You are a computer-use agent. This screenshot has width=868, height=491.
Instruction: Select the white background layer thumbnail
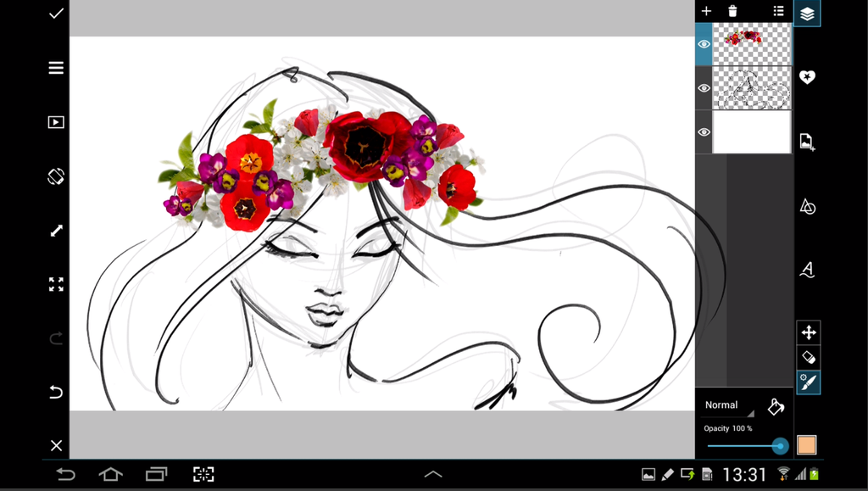[752, 131]
